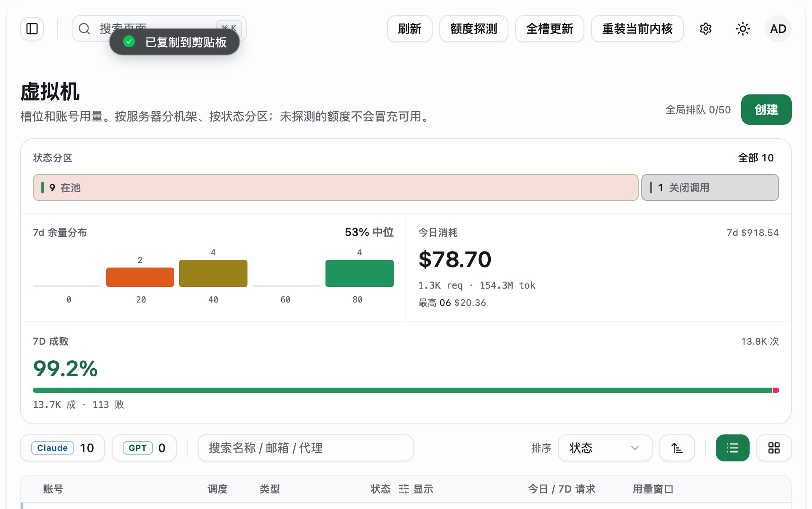Click the 全局排队 0/50 text
This screenshot has height=509, width=812.
pyautogui.click(x=698, y=110)
